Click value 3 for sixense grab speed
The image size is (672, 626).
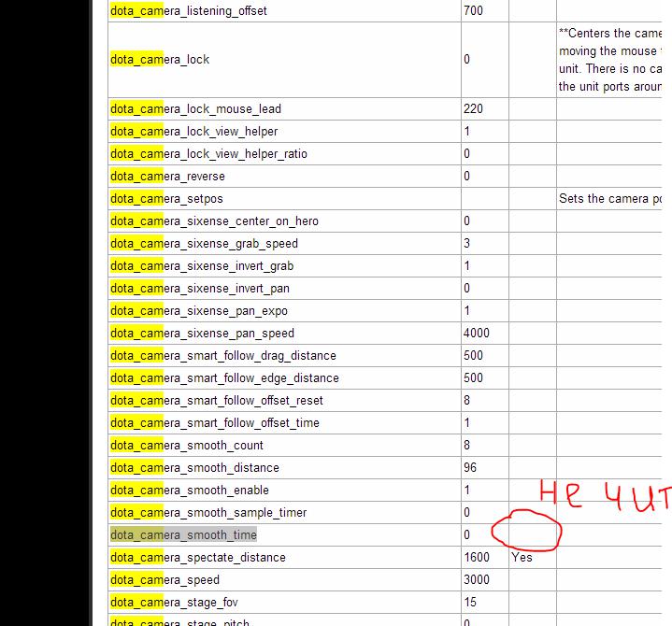pyautogui.click(x=466, y=243)
